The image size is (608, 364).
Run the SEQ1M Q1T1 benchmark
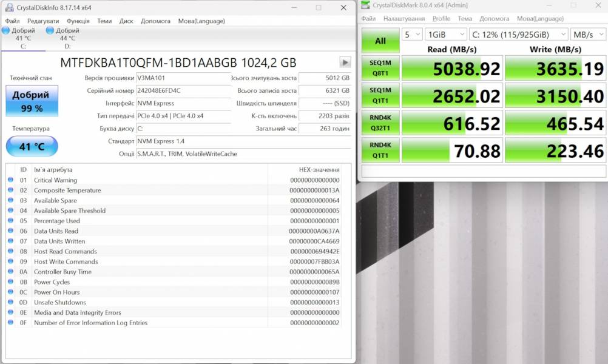click(x=380, y=95)
